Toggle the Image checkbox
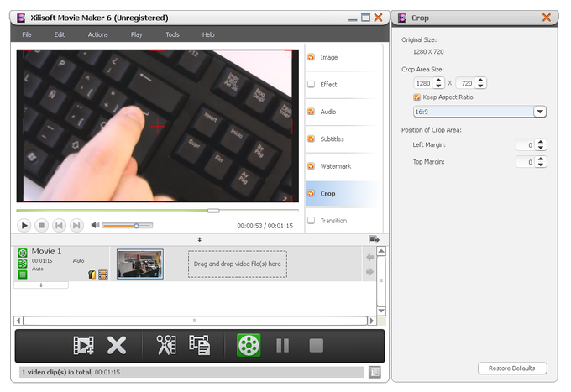Viewport: 571px width, 392px height. (311, 57)
